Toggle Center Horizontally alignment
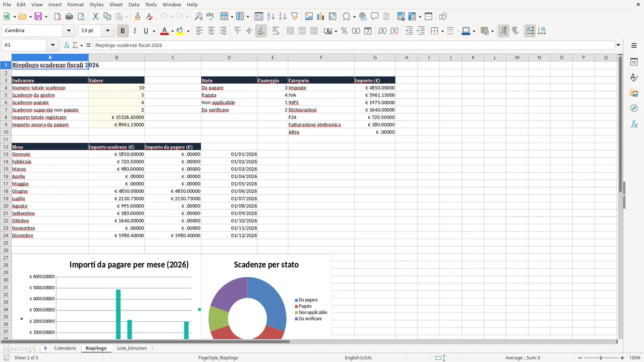This screenshot has height=362, width=644. tap(211, 31)
